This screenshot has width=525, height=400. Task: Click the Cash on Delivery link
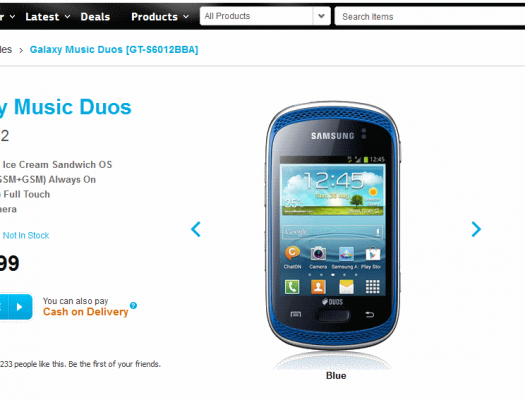[x=85, y=312]
